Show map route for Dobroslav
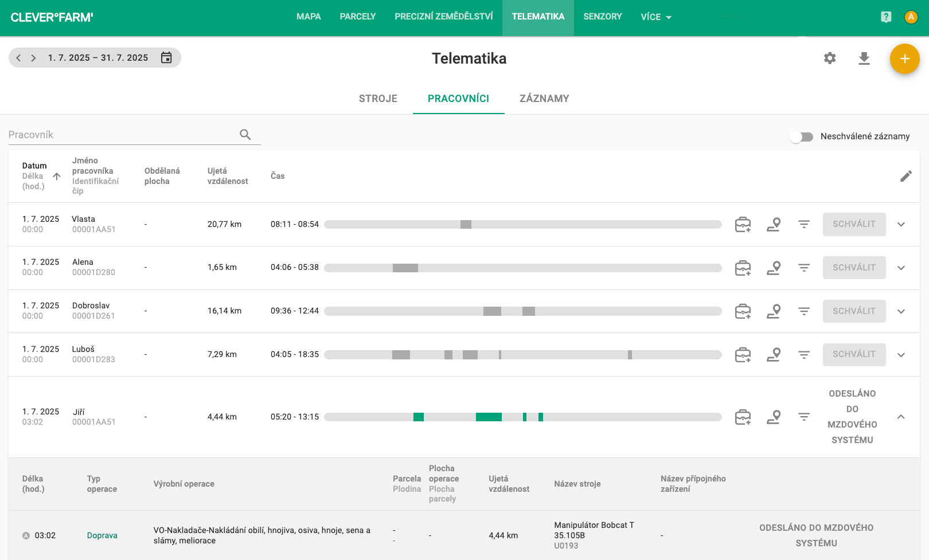Viewport: 929px width, 560px height. point(774,311)
